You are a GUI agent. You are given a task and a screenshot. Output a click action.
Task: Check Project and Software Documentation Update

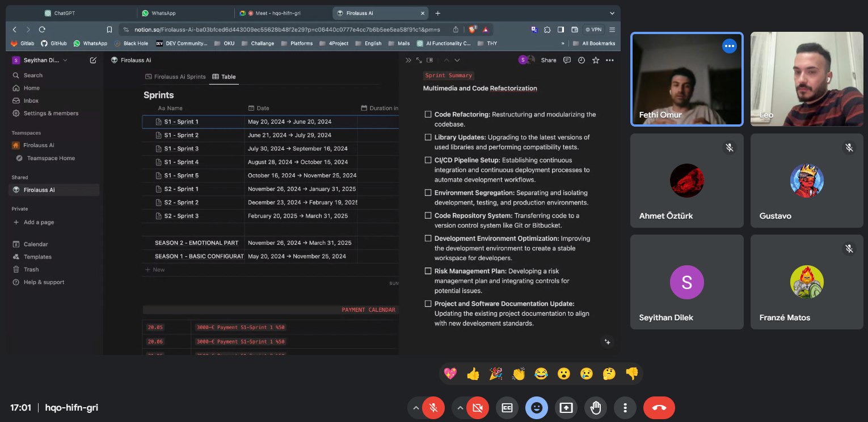[x=428, y=304]
